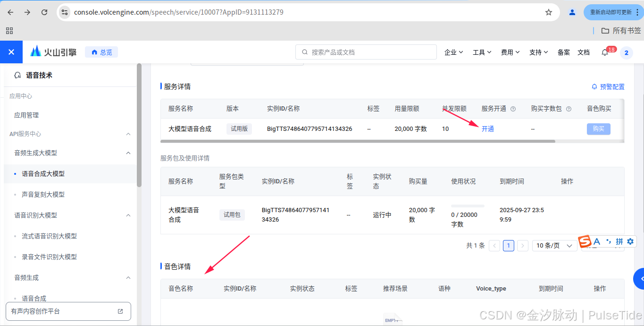Open the 企业 dropdown menu
The width and height of the screenshot is (644, 326).
click(453, 52)
